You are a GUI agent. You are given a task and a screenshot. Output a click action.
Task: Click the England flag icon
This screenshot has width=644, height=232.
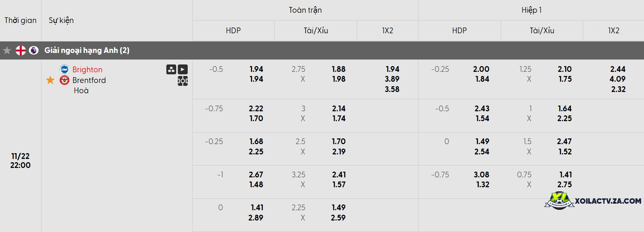(x=21, y=51)
